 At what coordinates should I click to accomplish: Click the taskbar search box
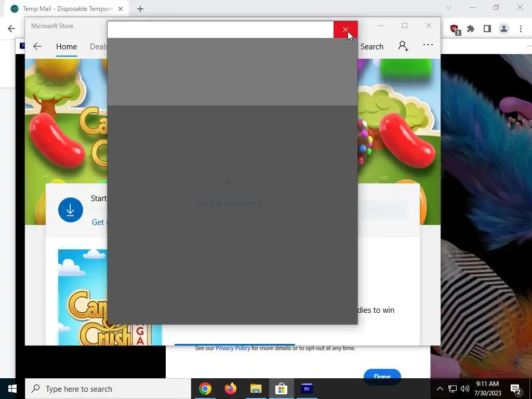pos(108,389)
